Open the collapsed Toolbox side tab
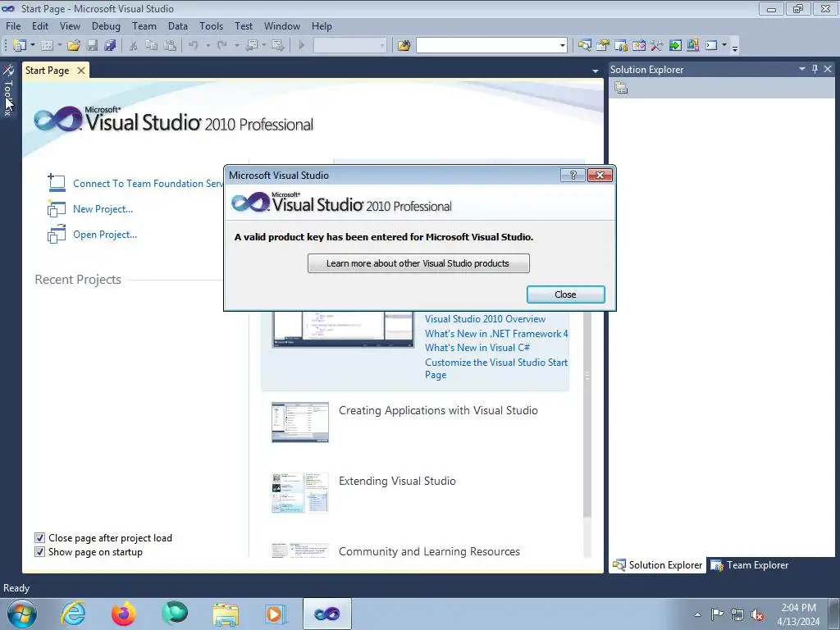 pos(8,91)
